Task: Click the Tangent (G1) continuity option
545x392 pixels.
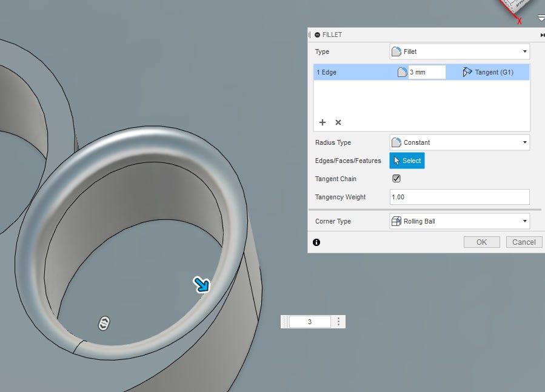Action: click(x=494, y=72)
